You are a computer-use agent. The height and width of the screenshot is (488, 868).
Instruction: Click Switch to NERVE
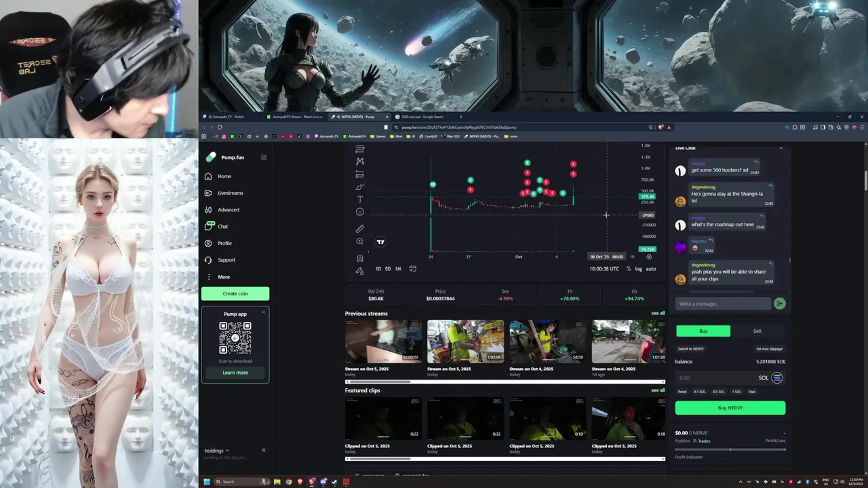click(x=691, y=348)
